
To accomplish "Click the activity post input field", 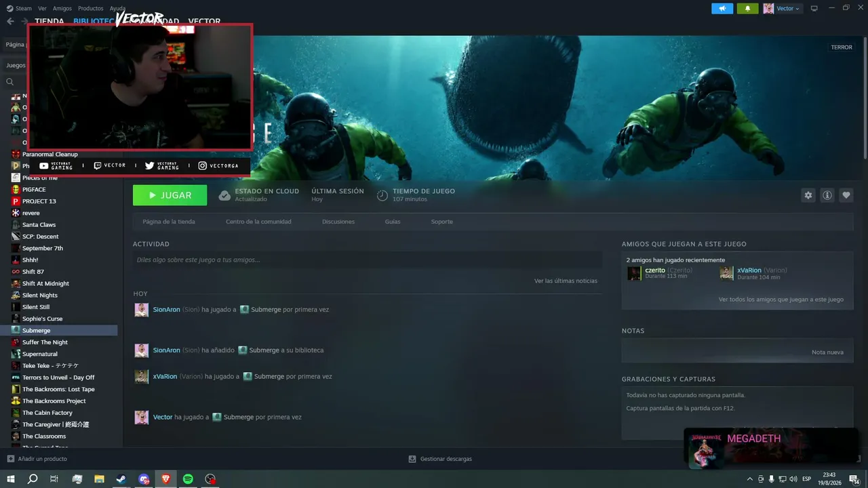I will [x=368, y=260].
